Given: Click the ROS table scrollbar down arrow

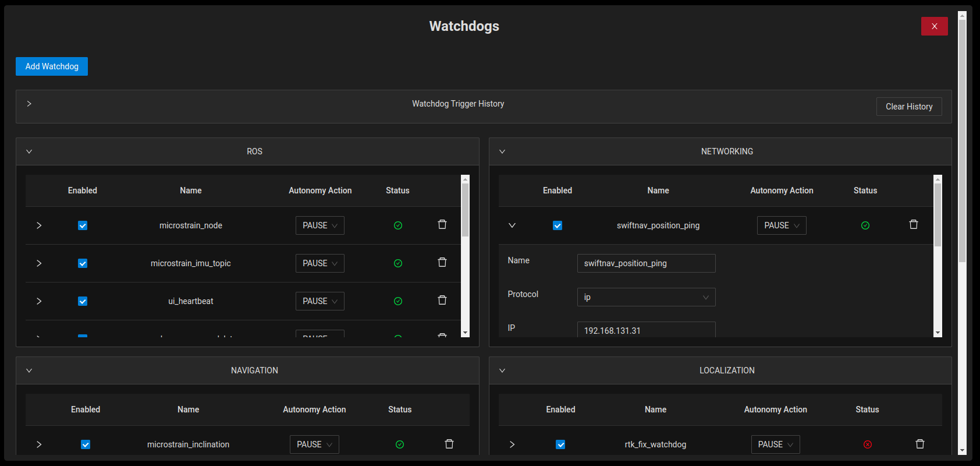Looking at the screenshot, I should (465, 333).
